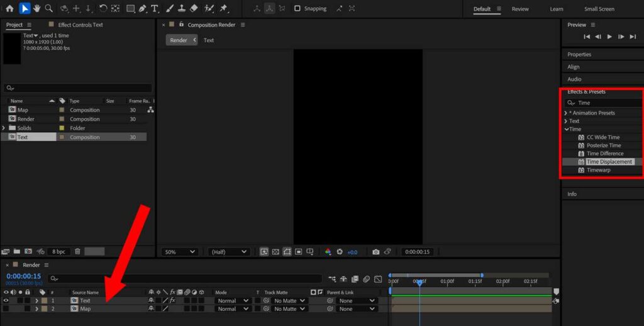Image resolution: width=644 pixels, height=326 pixels.
Task: Step back one frame in Preview
Action: click(598, 37)
